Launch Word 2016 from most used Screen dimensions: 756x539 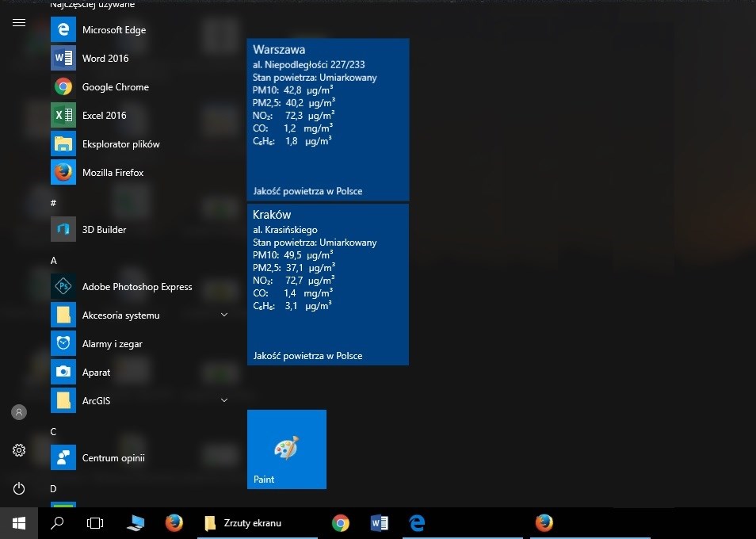point(139,59)
